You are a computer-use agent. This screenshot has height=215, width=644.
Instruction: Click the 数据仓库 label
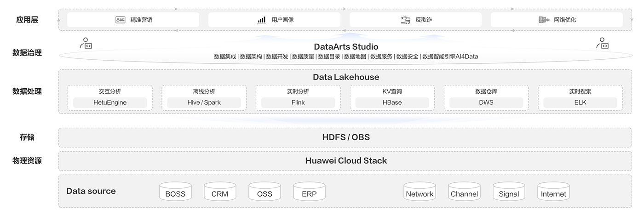click(x=486, y=91)
